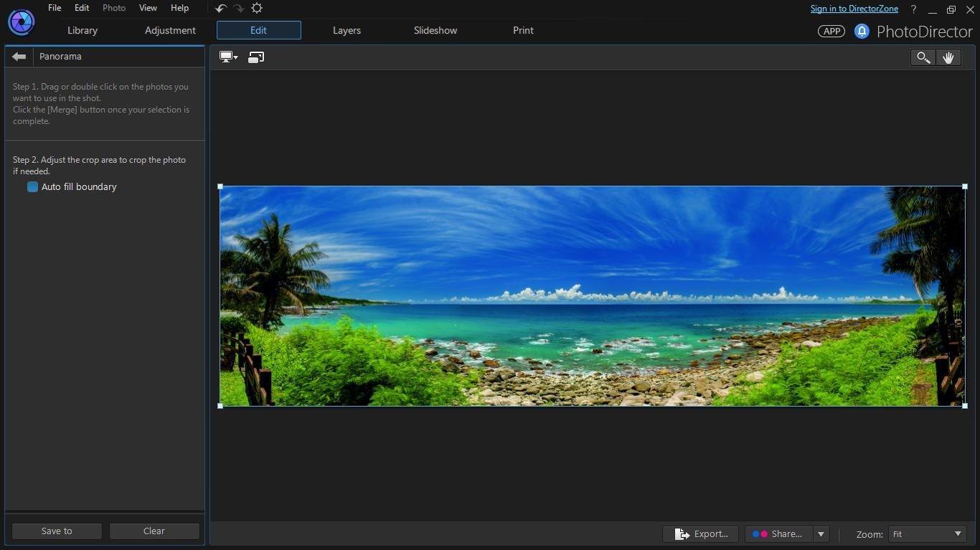Select the zoom magnifier tool

923,57
